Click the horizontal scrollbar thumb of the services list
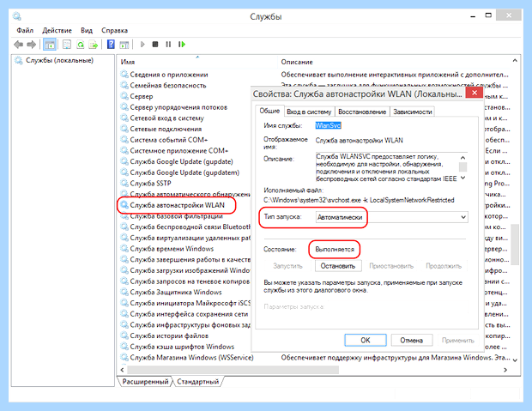 pyautogui.click(x=233, y=370)
